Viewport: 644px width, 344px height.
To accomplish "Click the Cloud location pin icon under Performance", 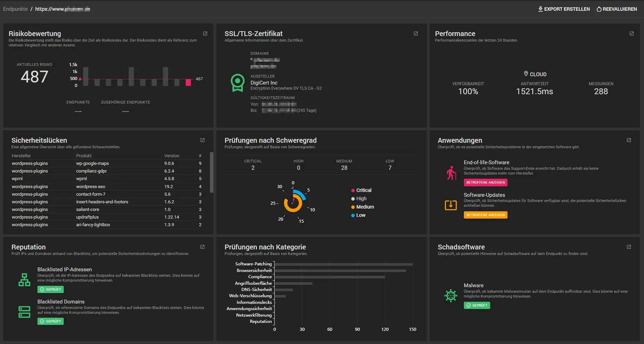I will [526, 73].
